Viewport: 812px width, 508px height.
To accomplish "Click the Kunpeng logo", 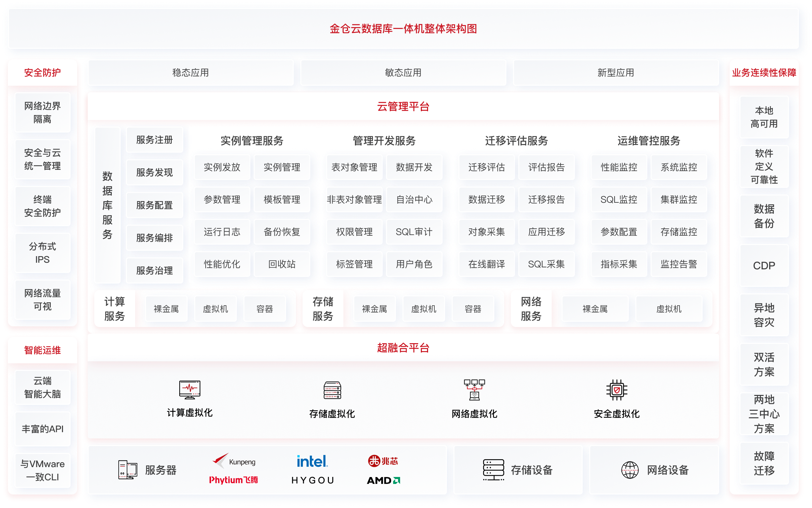I will click(x=234, y=461).
